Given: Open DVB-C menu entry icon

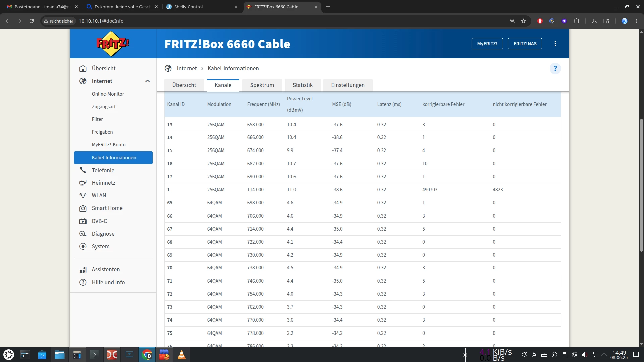Looking at the screenshot, I should coord(83,221).
